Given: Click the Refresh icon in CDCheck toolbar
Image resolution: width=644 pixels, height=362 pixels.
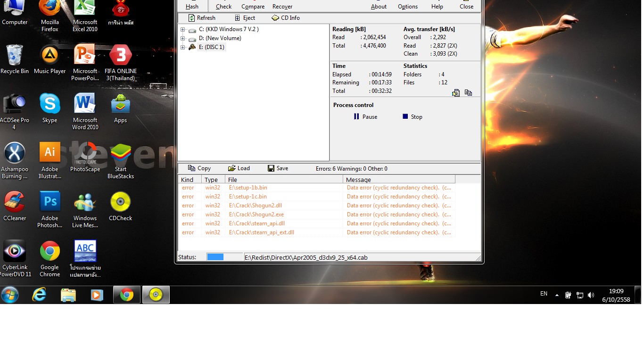Looking at the screenshot, I should point(192,18).
